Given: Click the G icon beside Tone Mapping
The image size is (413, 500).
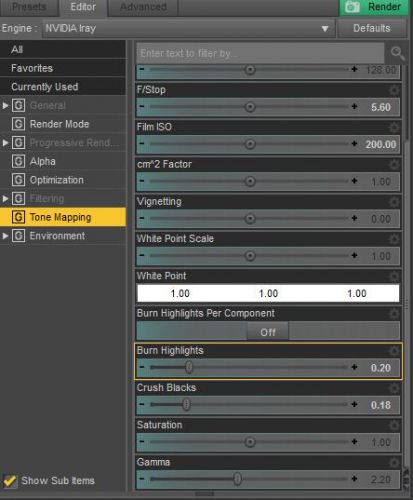Looking at the screenshot, I should click(18, 217).
